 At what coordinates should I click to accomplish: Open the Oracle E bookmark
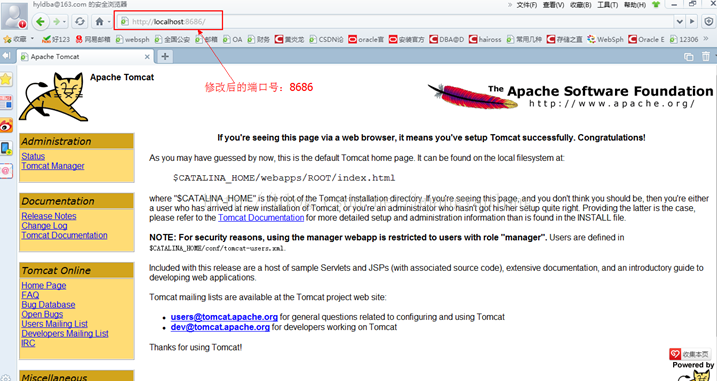point(647,39)
